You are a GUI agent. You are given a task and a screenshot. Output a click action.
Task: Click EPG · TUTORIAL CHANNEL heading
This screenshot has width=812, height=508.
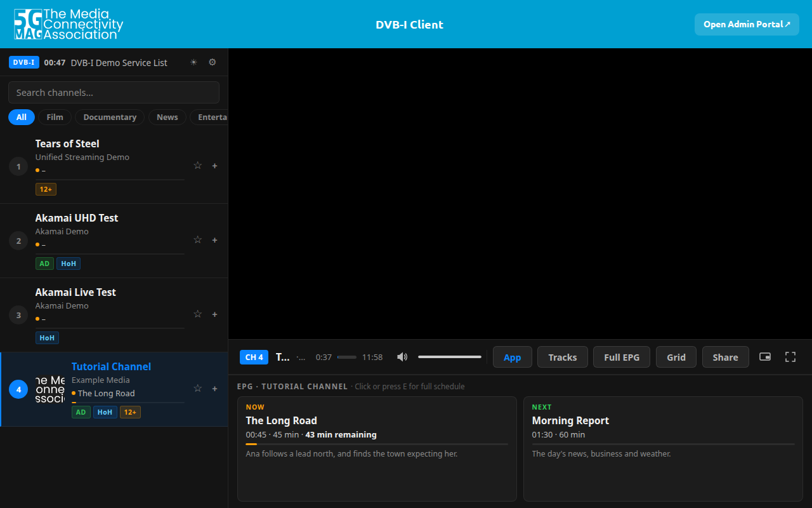coord(292,386)
